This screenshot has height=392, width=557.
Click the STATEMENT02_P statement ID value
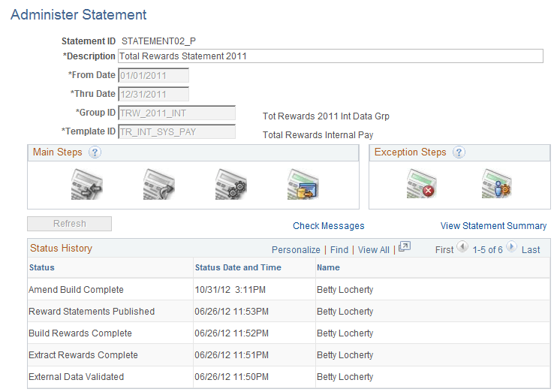point(159,41)
